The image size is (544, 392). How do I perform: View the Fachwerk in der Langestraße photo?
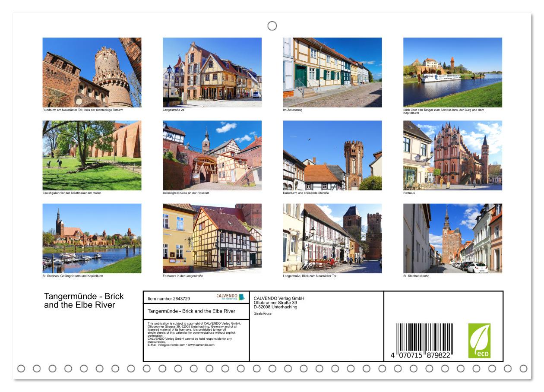point(212,238)
